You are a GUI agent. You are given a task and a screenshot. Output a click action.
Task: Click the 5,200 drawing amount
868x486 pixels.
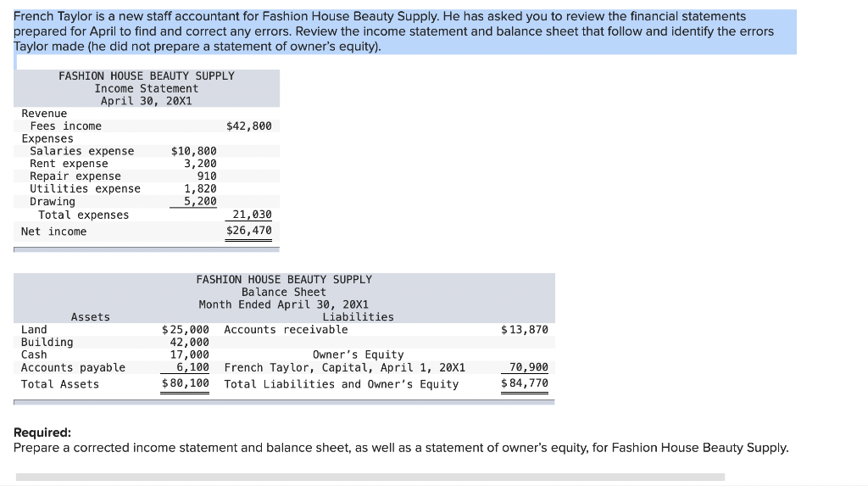point(200,201)
